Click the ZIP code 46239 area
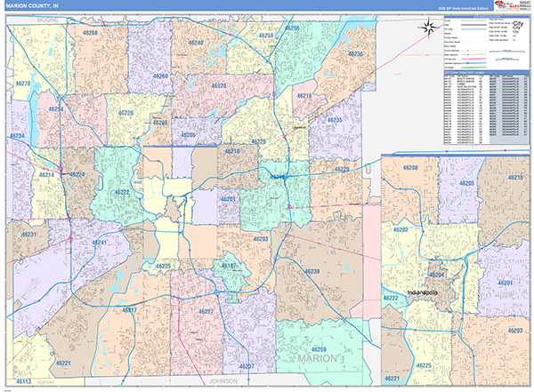Screen dimensions: 534x392 click(x=311, y=271)
